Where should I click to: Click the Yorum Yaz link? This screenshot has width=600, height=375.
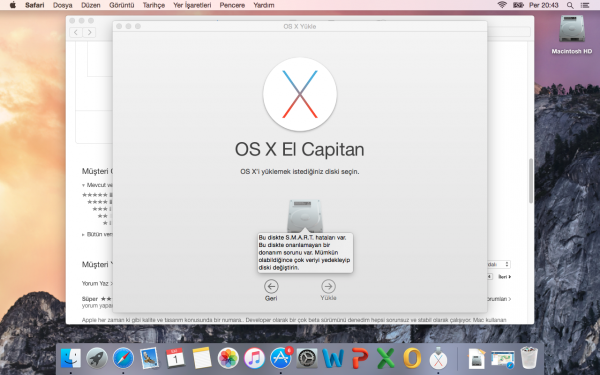(x=97, y=284)
